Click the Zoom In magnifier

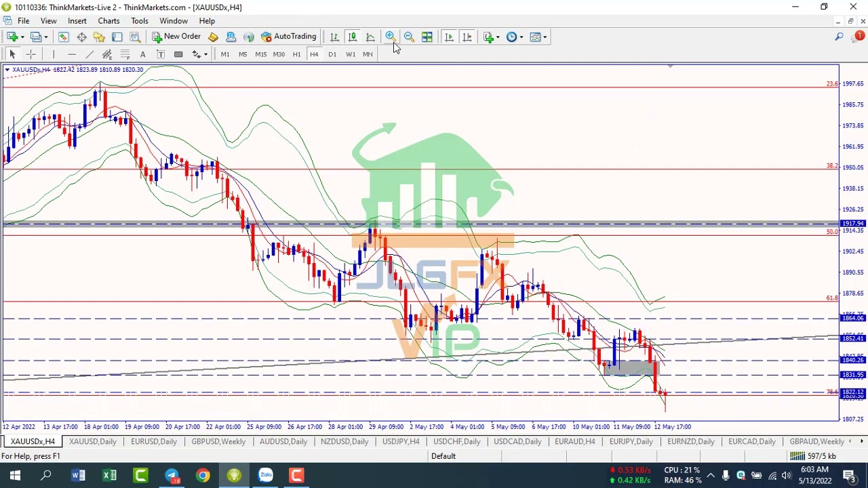(x=391, y=37)
